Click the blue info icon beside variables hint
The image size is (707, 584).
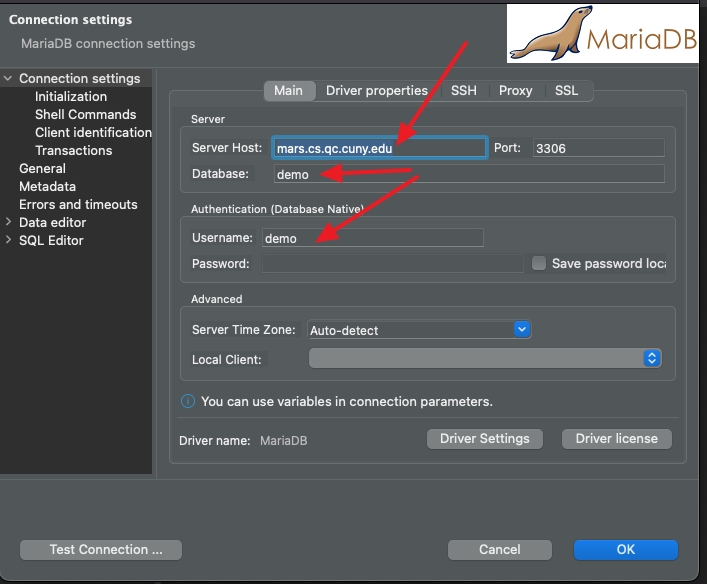pos(187,401)
